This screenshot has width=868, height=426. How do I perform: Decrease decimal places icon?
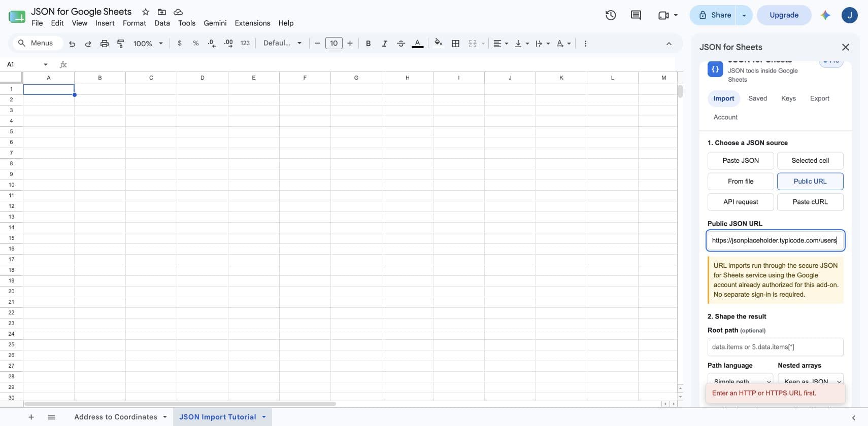[212, 43]
